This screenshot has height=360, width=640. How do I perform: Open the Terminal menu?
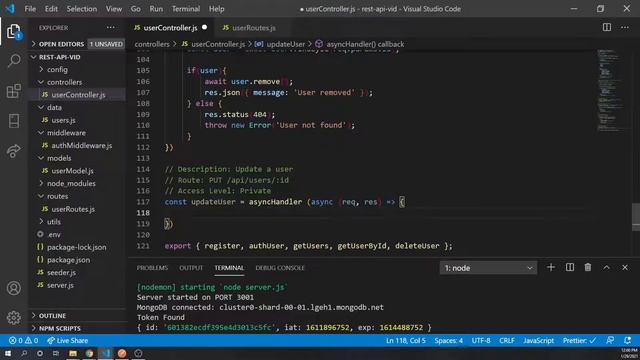(186, 9)
